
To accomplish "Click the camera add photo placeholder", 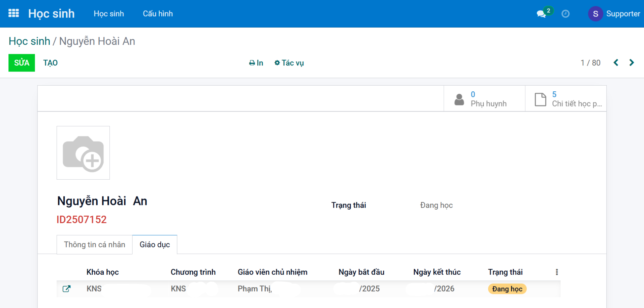I will [x=83, y=153].
